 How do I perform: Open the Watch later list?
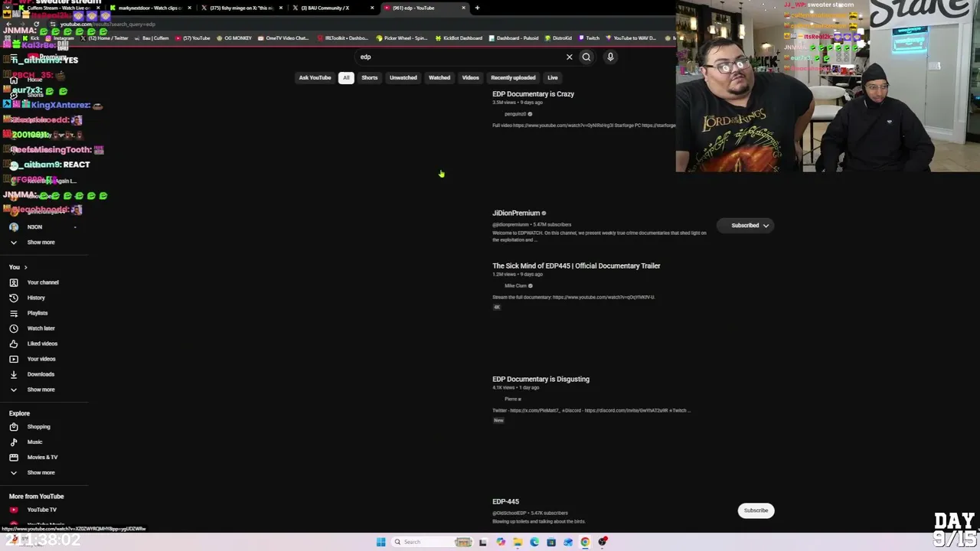point(44,328)
